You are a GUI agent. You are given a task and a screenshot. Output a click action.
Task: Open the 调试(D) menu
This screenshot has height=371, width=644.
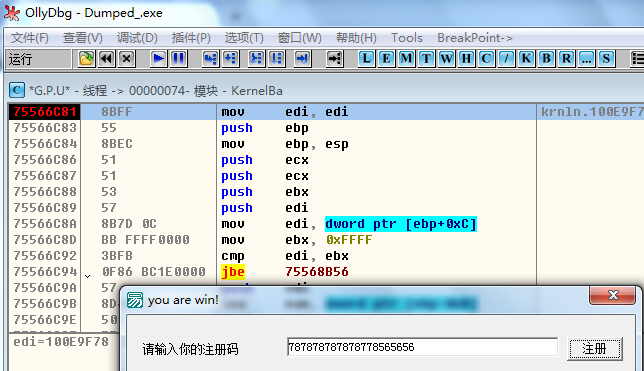pyautogui.click(x=137, y=38)
